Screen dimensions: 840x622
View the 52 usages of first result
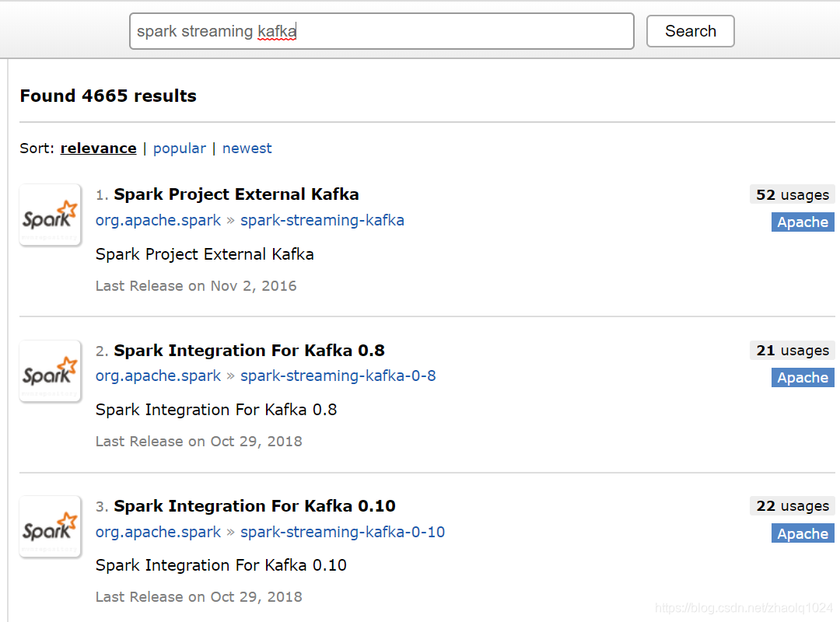click(792, 194)
